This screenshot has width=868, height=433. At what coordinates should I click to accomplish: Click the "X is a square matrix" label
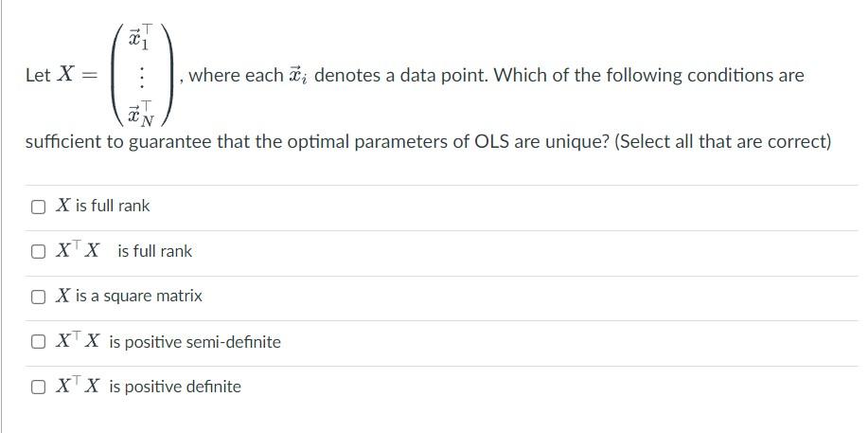coord(129,297)
